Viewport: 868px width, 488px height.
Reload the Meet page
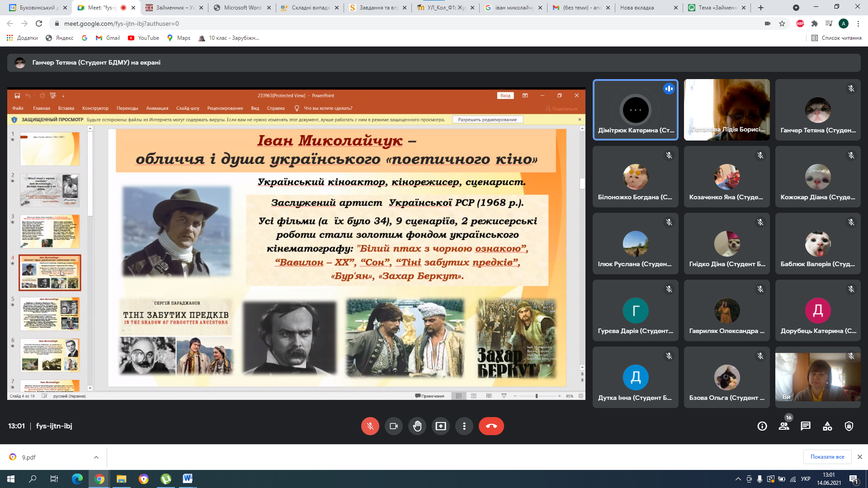click(39, 23)
